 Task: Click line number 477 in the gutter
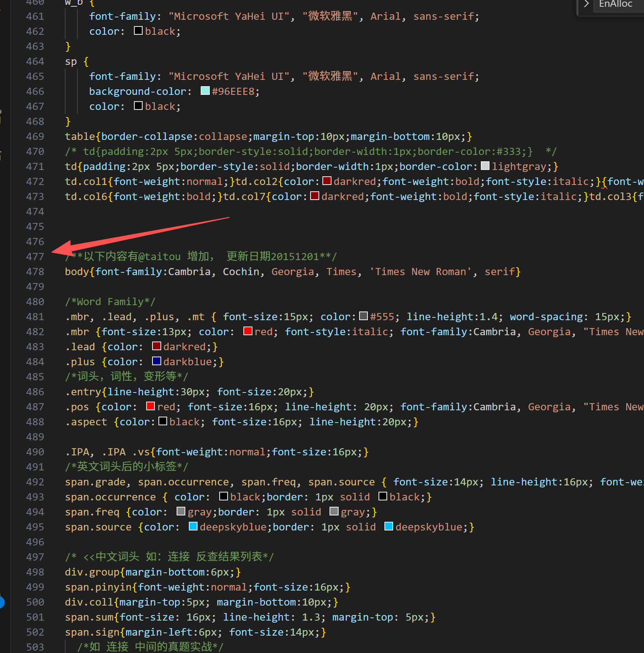pos(35,257)
